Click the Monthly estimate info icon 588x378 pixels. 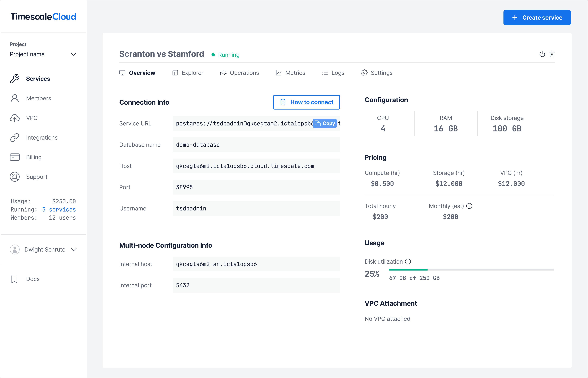pyautogui.click(x=469, y=206)
